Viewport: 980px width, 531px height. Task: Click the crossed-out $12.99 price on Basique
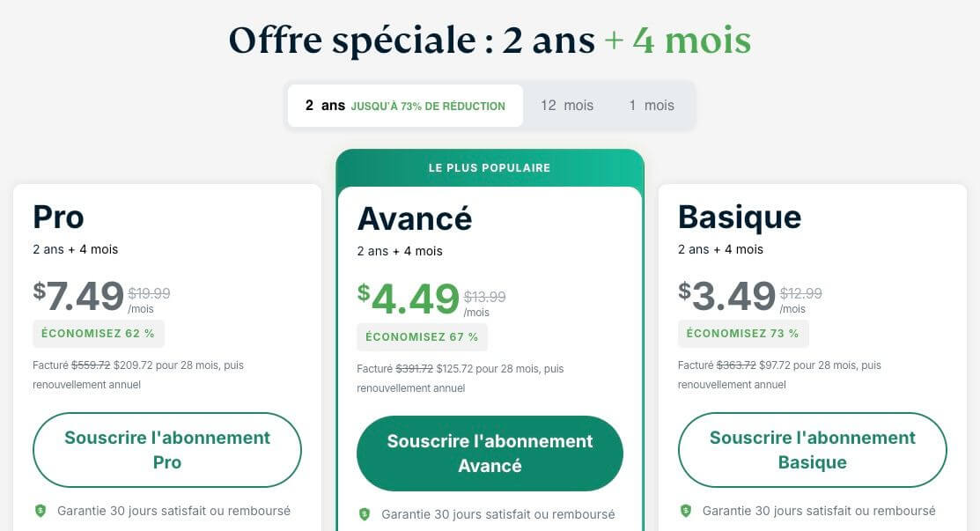pos(800,292)
